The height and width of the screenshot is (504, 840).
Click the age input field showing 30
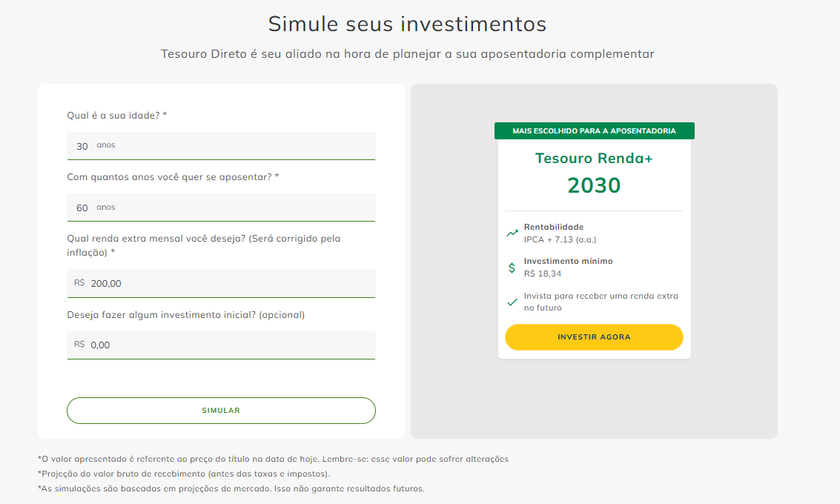coord(221,146)
